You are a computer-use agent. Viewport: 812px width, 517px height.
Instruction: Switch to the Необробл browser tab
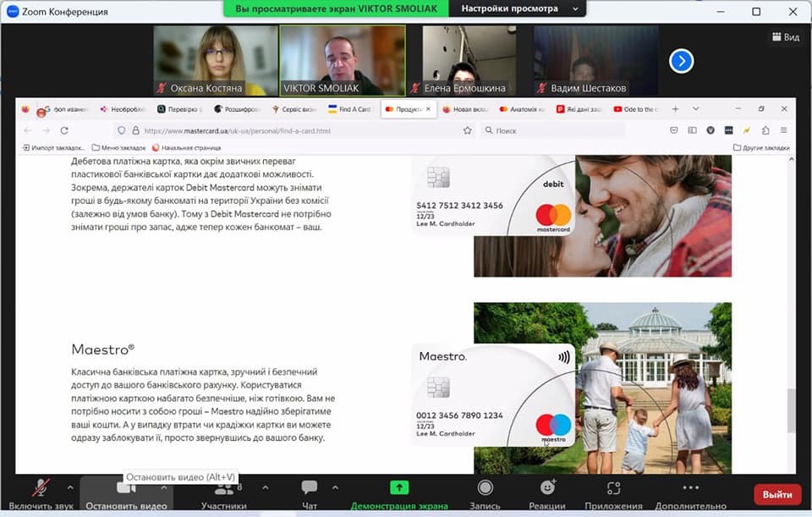click(x=123, y=109)
